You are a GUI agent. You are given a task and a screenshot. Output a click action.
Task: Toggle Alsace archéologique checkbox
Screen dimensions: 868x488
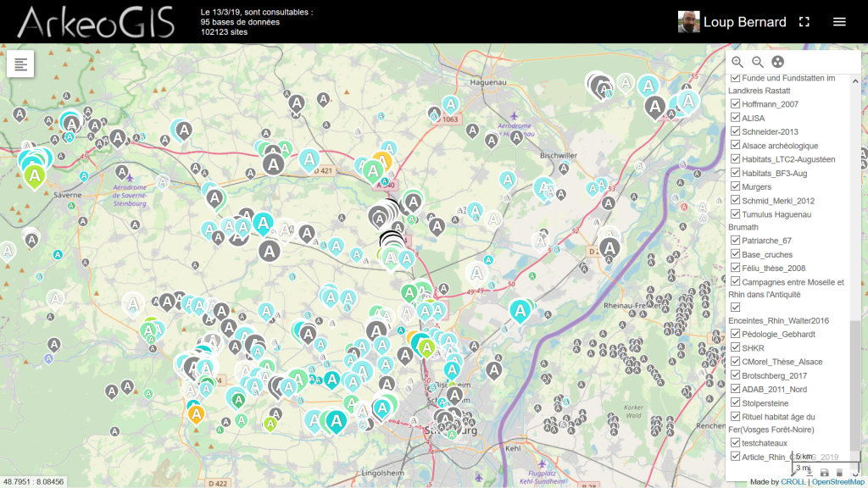click(735, 145)
